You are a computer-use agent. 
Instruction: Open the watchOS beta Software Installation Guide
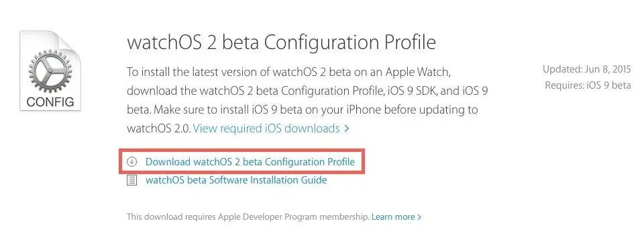tap(236, 180)
